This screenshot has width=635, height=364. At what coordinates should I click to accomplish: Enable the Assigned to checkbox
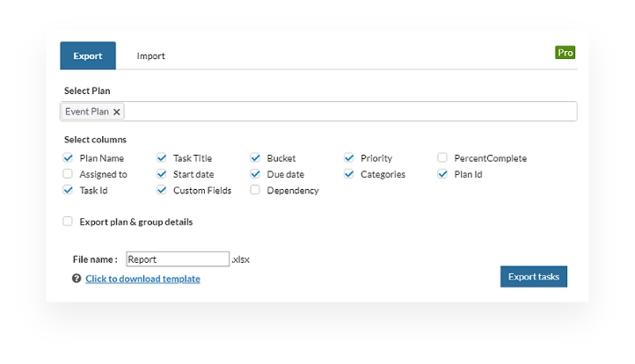(x=68, y=174)
